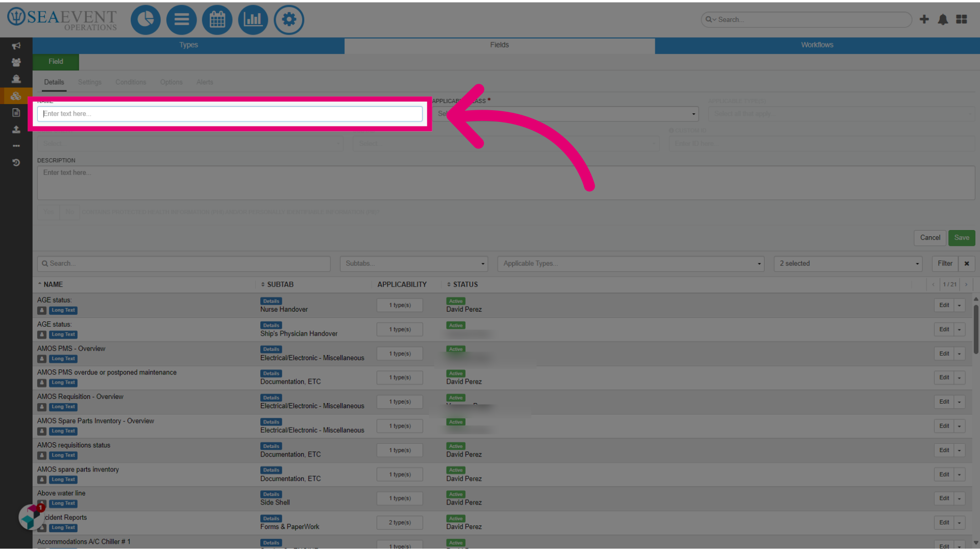
Task: Click 'Long Text' tag under Above water line
Action: (63, 504)
